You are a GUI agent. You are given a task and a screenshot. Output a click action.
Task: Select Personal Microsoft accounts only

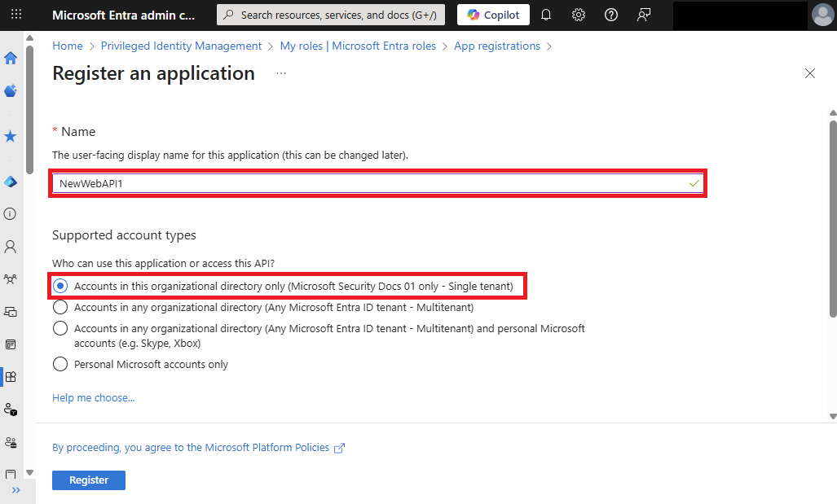60,364
